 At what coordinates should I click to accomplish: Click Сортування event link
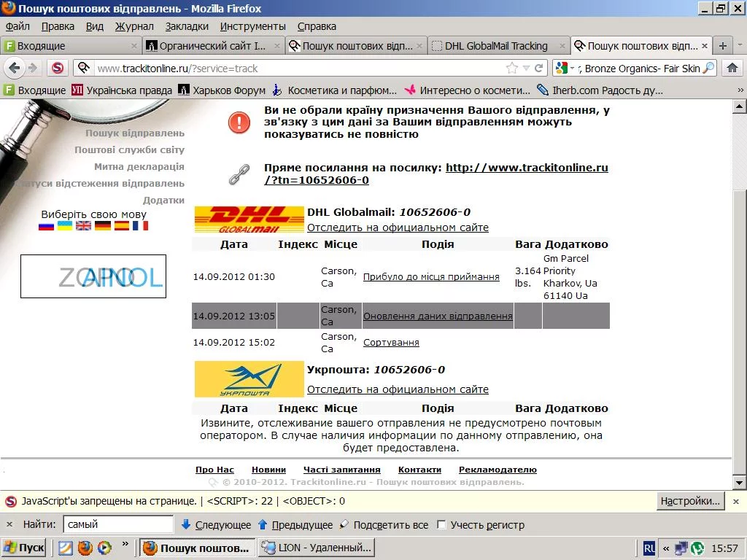pyautogui.click(x=391, y=343)
